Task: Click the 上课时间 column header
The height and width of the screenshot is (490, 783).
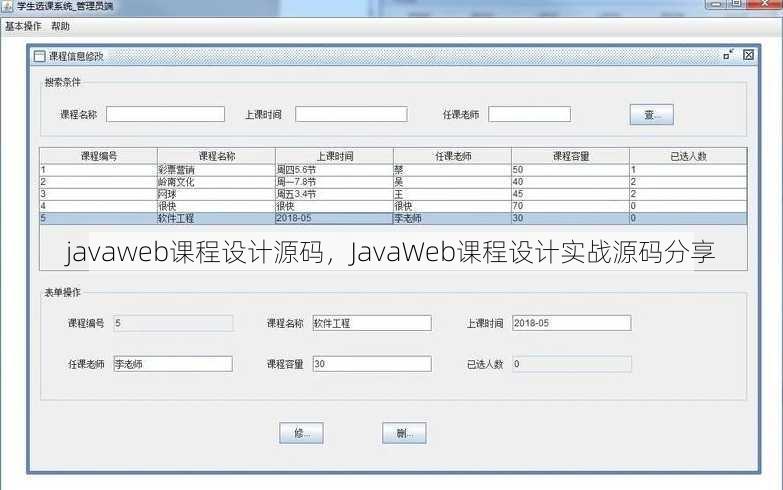Action: pos(335,156)
